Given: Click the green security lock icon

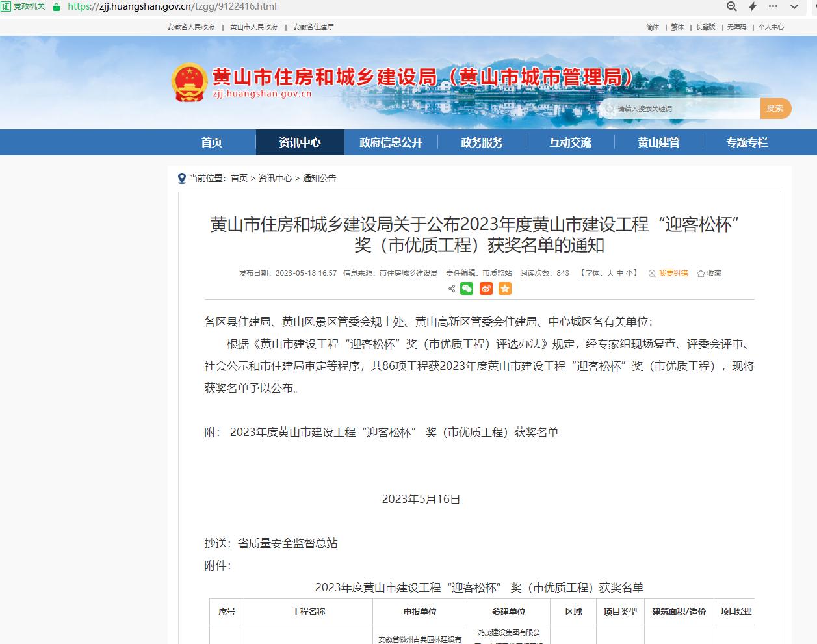Looking at the screenshot, I should [57, 6].
